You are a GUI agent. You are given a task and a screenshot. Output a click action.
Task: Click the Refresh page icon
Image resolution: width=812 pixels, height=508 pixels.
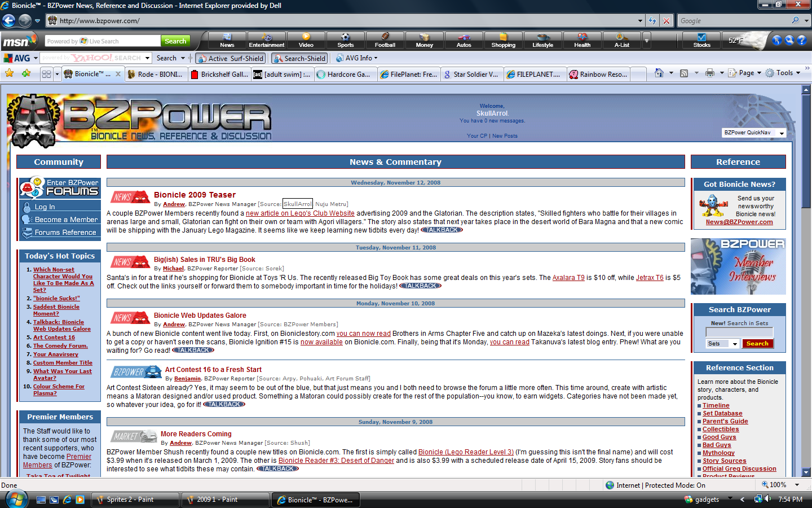coord(652,21)
